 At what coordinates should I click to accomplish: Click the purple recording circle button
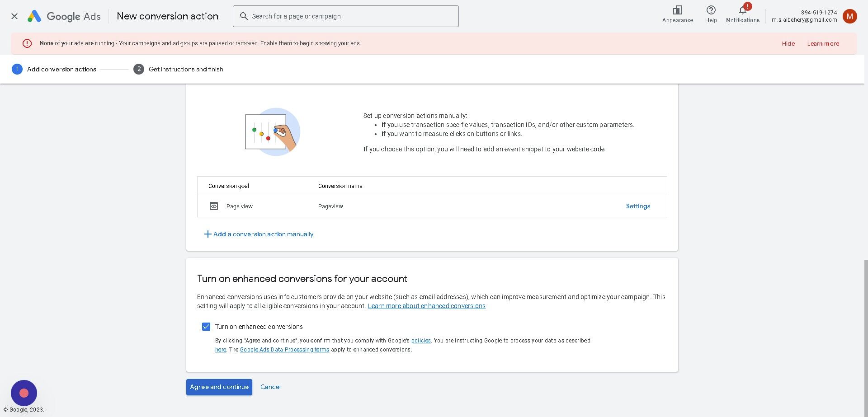(24, 393)
